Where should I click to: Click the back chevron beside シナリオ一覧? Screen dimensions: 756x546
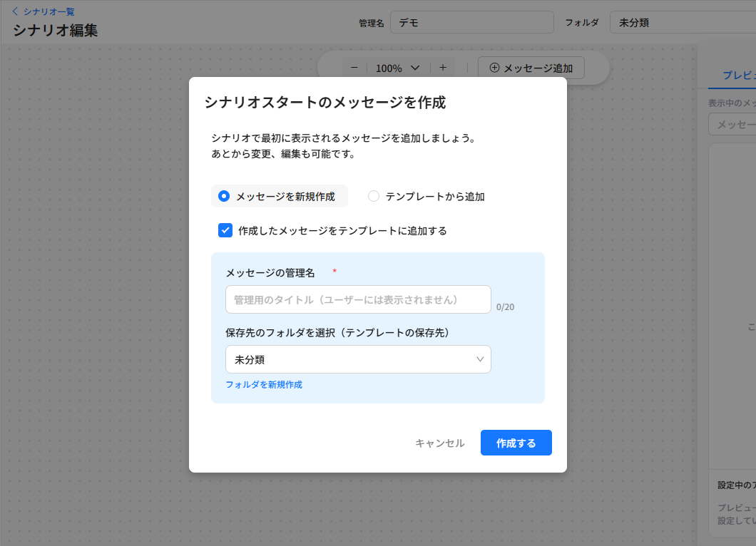click(16, 11)
